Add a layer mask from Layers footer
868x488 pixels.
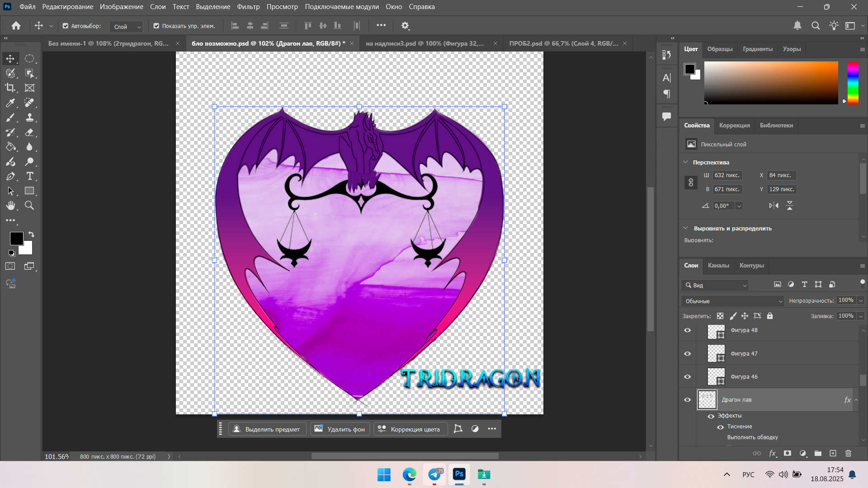[788, 453]
